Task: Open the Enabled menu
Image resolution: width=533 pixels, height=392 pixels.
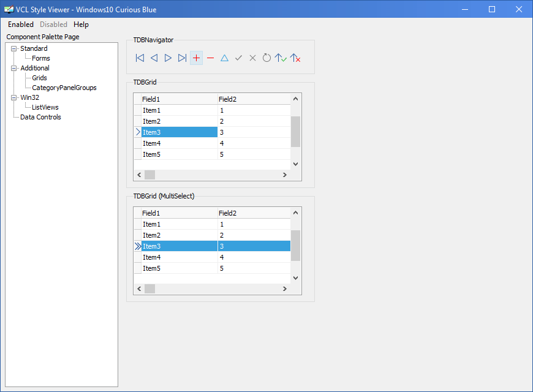Action: click(21, 24)
